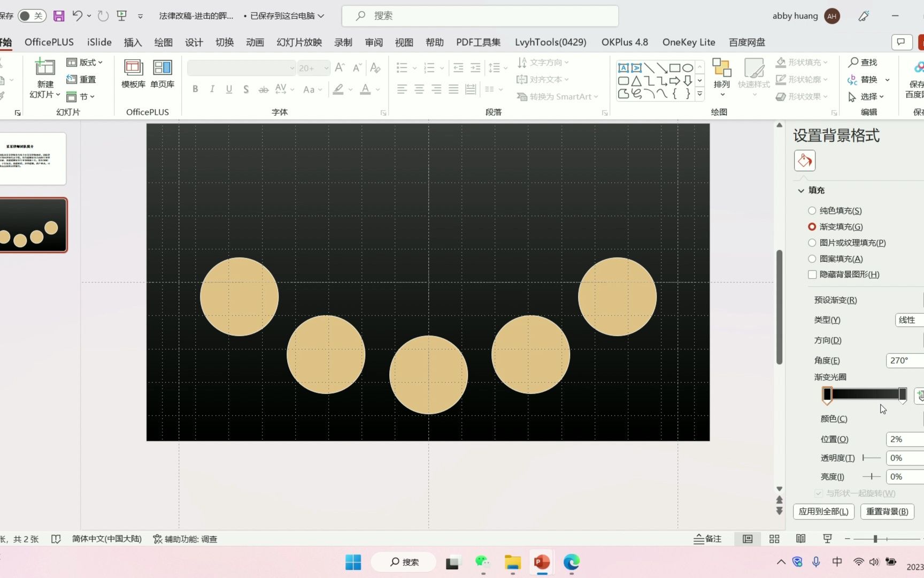This screenshot has width=924, height=578.
Task: Open File Explorer from taskbar
Action: pos(512,562)
